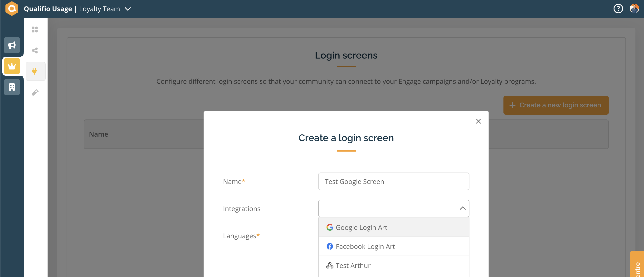
Task: Select the Test Arthur integration option
Action: coord(394,266)
